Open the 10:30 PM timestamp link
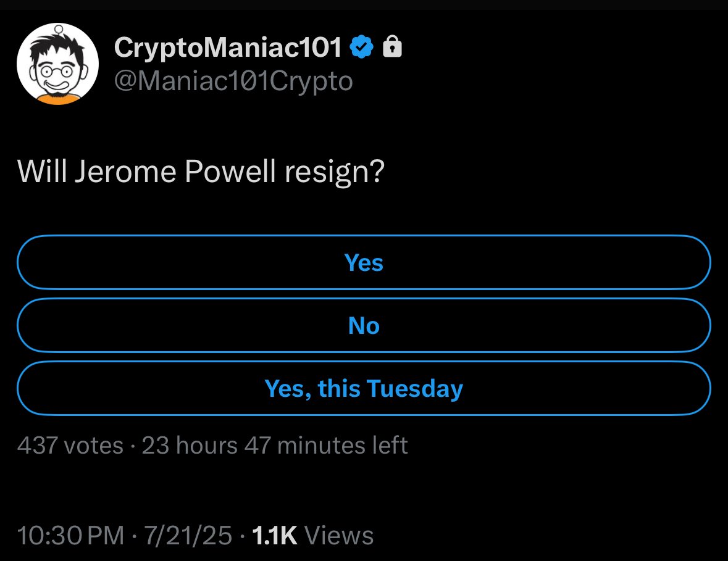Image resolution: width=728 pixels, height=561 pixels. pyautogui.click(x=70, y=536)
